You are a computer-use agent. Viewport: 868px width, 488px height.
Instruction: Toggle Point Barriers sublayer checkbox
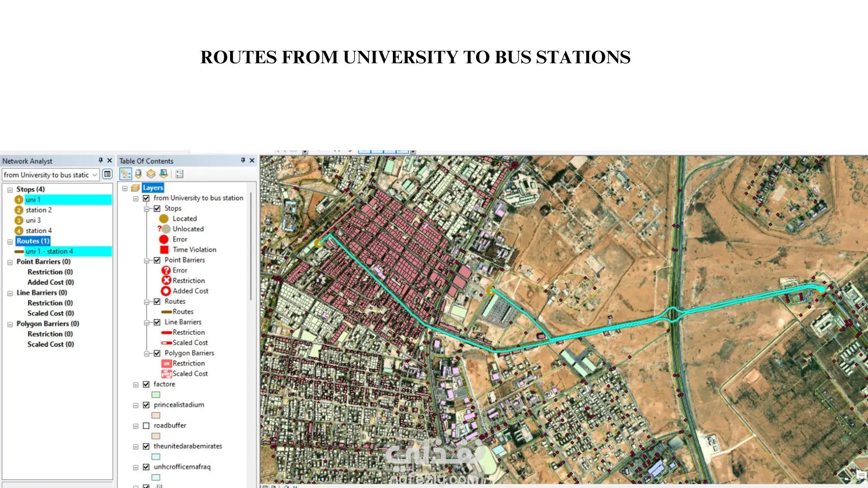click(x=157, y=260)
